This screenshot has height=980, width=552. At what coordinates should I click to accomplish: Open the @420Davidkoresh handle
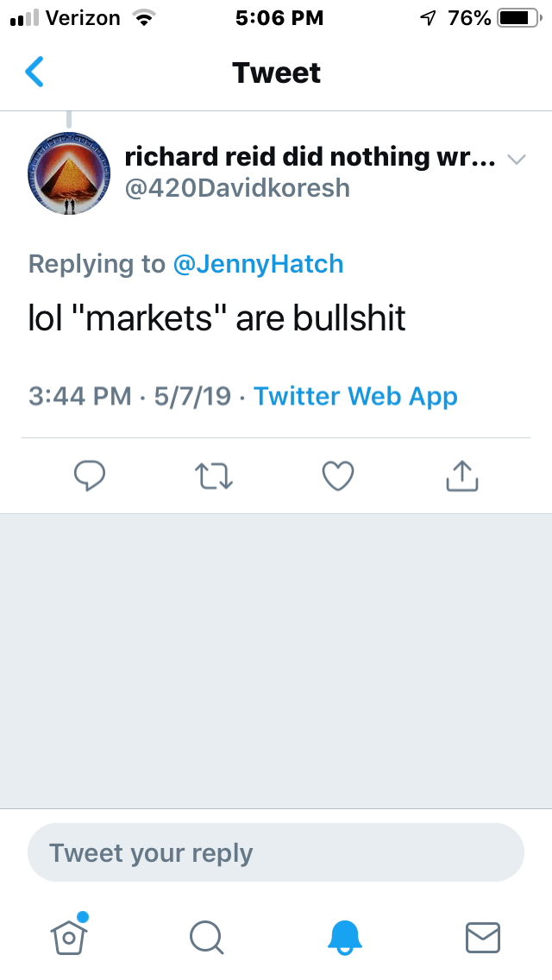click(238, 187)
